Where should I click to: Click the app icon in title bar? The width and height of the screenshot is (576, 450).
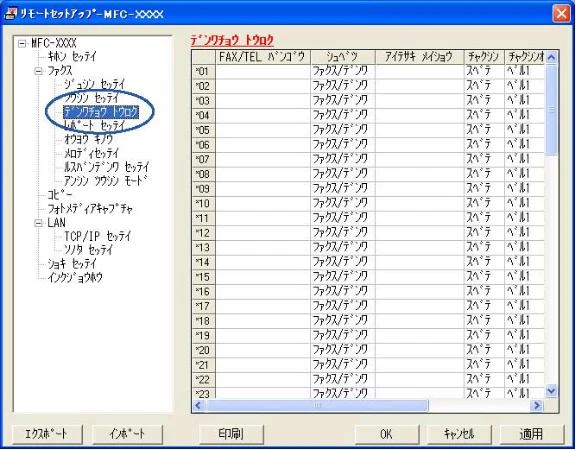(x=11, y=14)
